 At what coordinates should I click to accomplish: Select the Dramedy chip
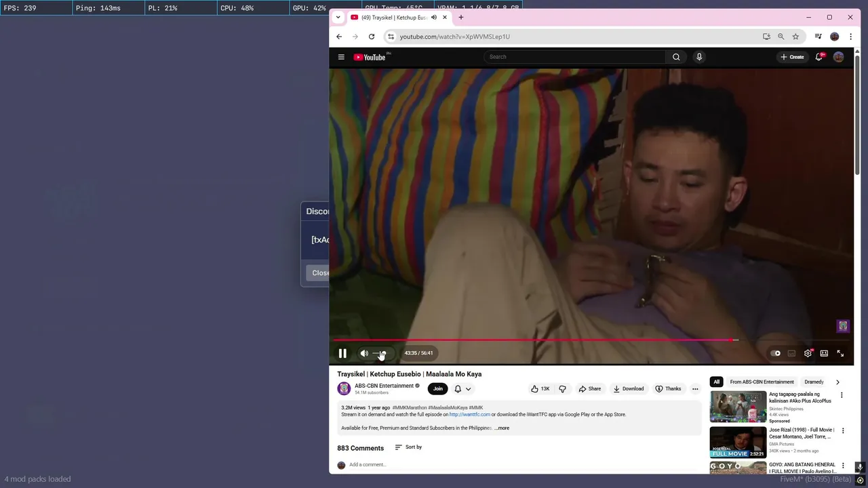(814, 382)
